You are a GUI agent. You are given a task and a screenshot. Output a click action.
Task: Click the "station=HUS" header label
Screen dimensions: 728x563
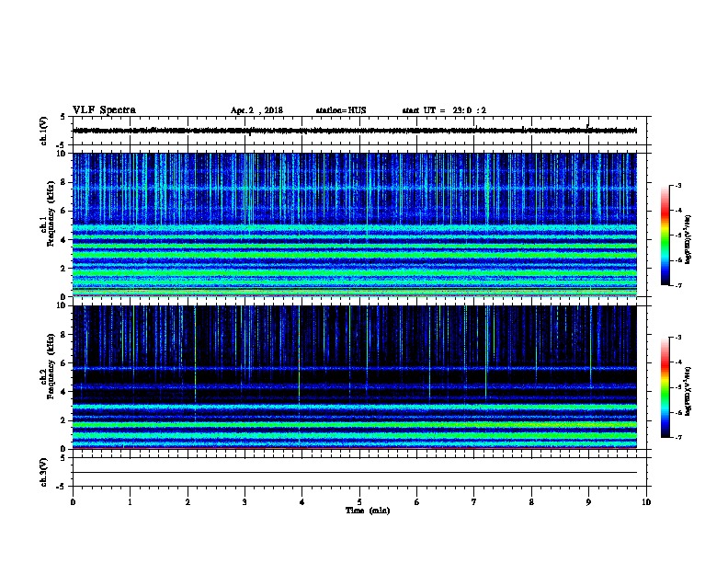coord(341,110)
